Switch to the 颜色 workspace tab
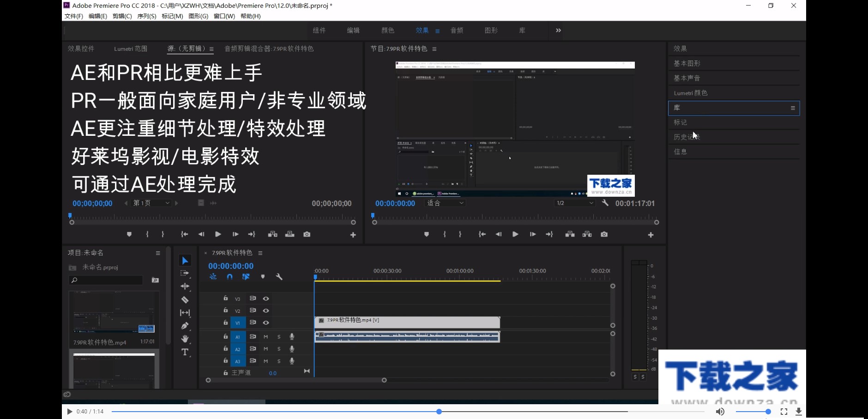Screen dimensions: 868x419 pyautogui.click(x=388, y=30)
